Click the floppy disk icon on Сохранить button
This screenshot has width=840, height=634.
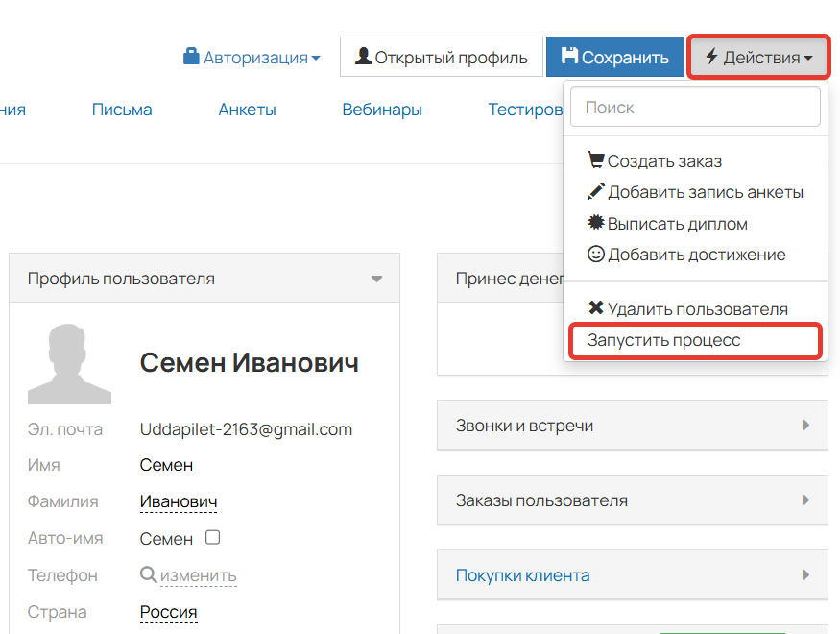(569, 56)
